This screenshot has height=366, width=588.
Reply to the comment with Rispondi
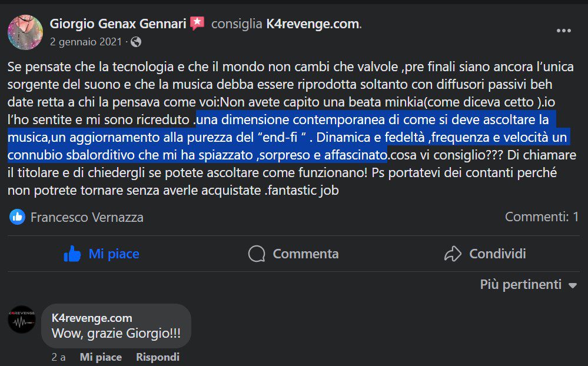tap(158, 357)
